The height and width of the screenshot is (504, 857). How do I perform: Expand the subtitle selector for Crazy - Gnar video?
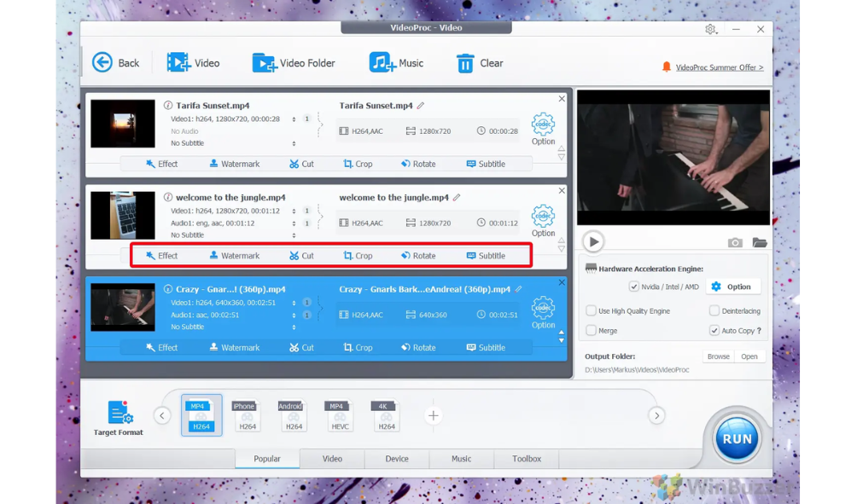[x=294, y=327]
